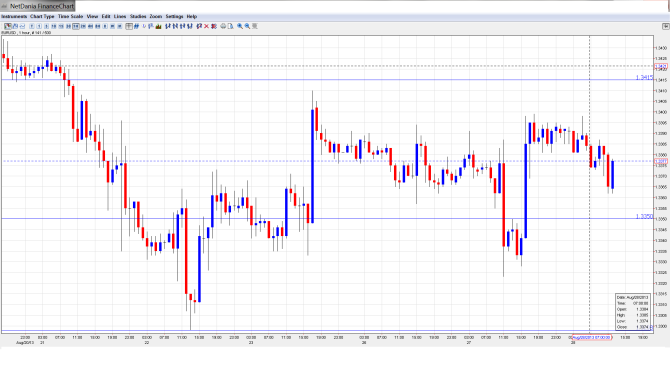Toggle the selected 1 hour timescale button
The image size is (670, 376).
click(x=76, y=26)
